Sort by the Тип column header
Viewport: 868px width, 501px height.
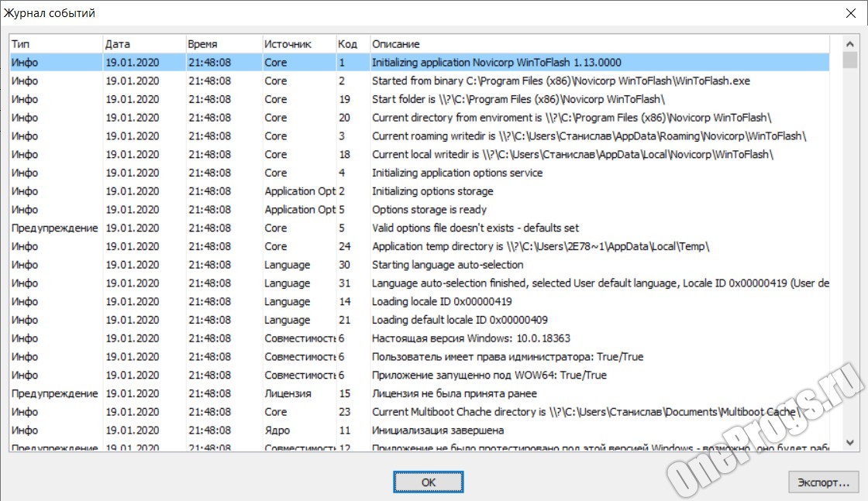(x=55, y=44)
